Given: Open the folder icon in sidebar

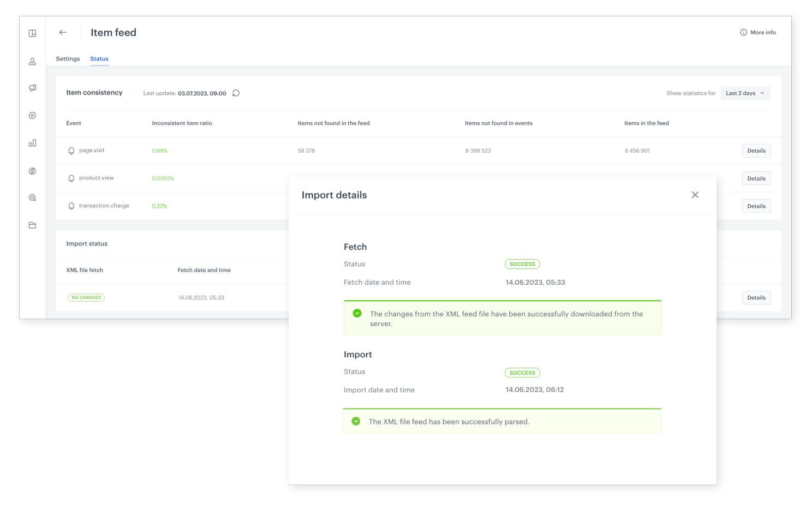Looking at the screenshot, I should point(32,225).
